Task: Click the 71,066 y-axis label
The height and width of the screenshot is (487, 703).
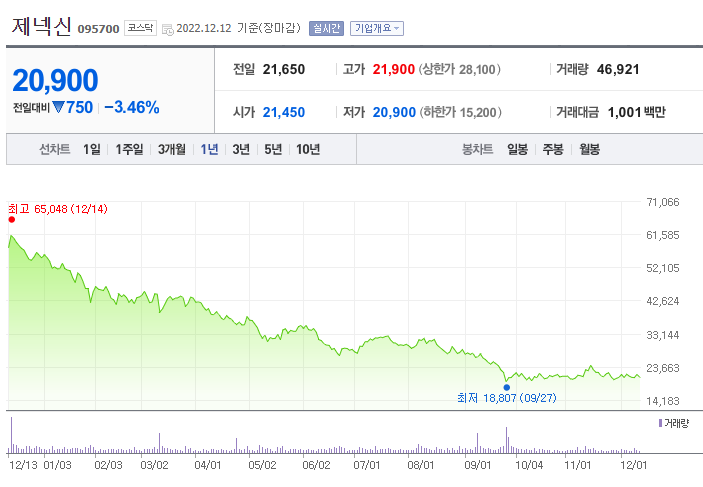Action: 663,202
